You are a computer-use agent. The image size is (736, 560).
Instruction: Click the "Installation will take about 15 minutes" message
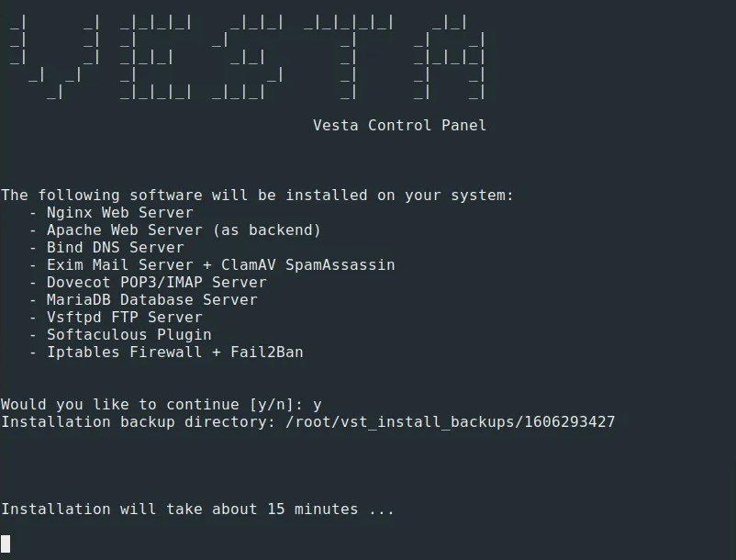coord(197,509)
